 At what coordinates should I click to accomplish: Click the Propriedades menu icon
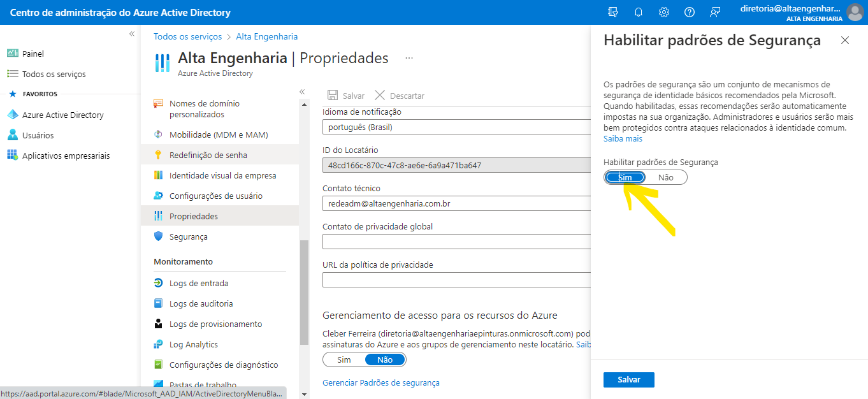click(159, 216)
